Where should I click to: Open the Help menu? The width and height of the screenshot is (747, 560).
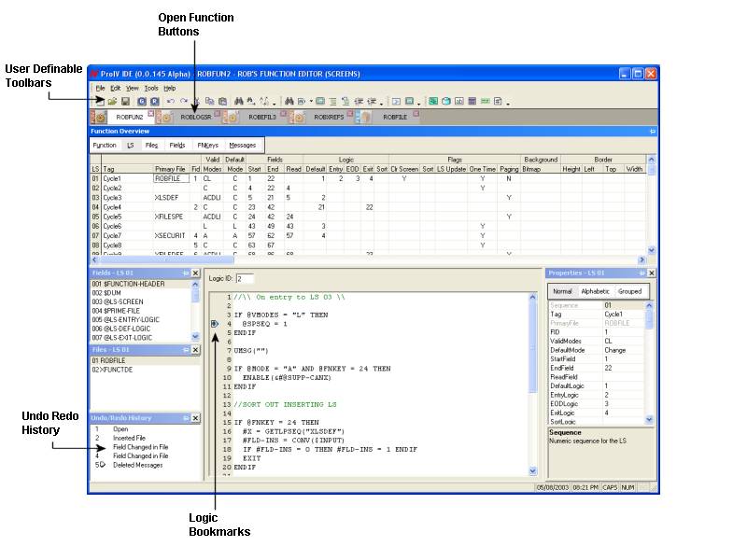pos(170,88)
